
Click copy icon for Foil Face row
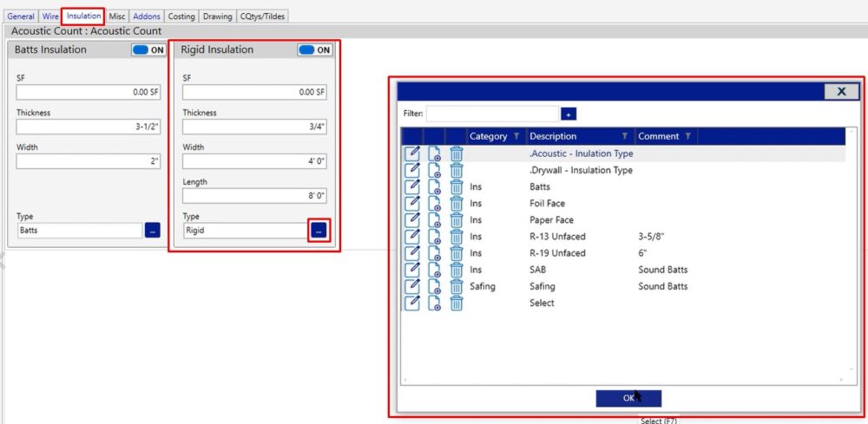pos(435,204)
